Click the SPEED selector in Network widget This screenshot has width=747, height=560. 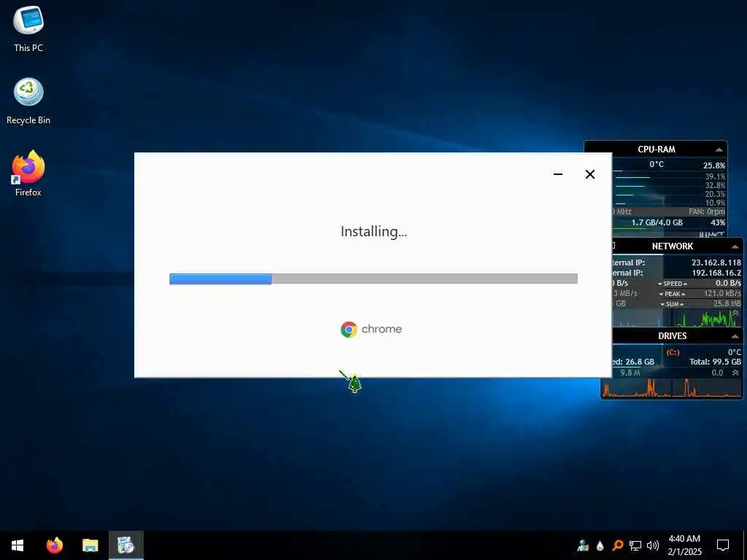tap(672, 284)
